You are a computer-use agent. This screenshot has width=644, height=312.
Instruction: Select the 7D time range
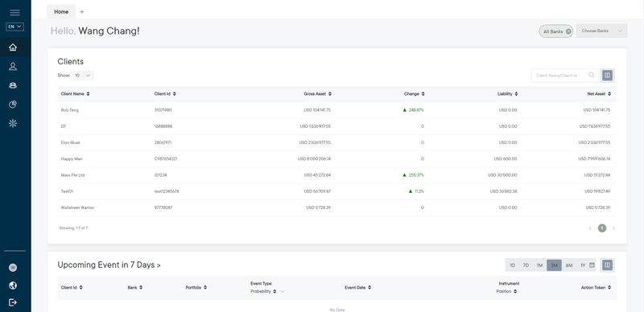(526, 265)
